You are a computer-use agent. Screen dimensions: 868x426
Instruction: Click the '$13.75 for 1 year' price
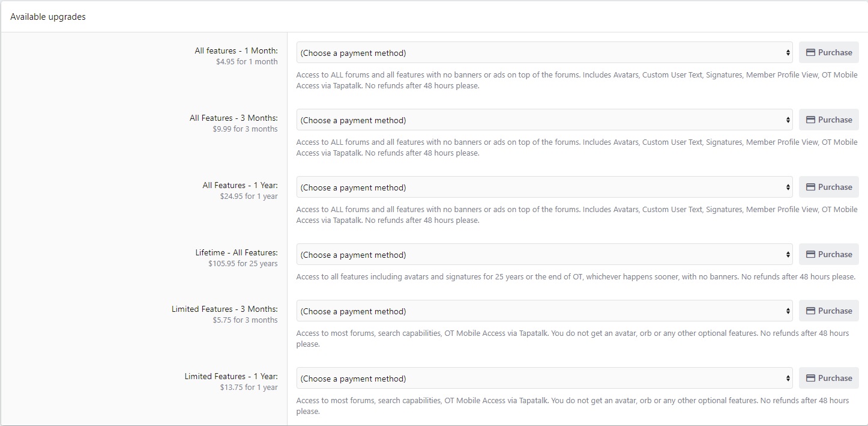click(249, 388)
